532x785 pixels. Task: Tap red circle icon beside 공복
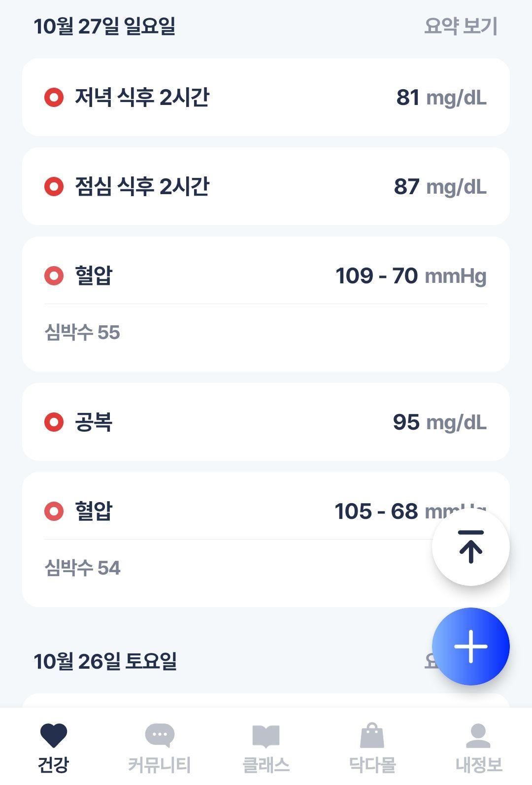pyautogui.click(x=54, y=422)
